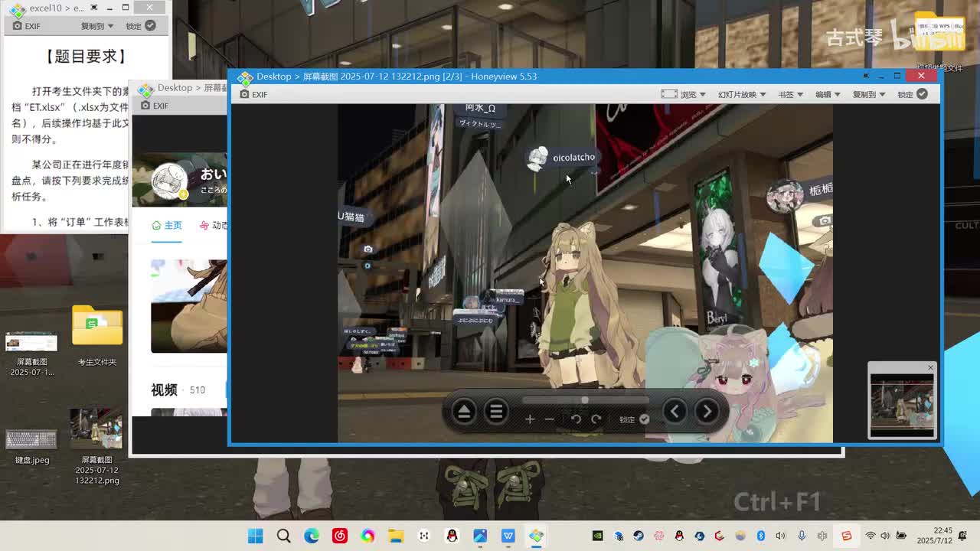Click the Honeyview logo icon in the title bar
Viewport: 980px width, 551px height.
245,77
